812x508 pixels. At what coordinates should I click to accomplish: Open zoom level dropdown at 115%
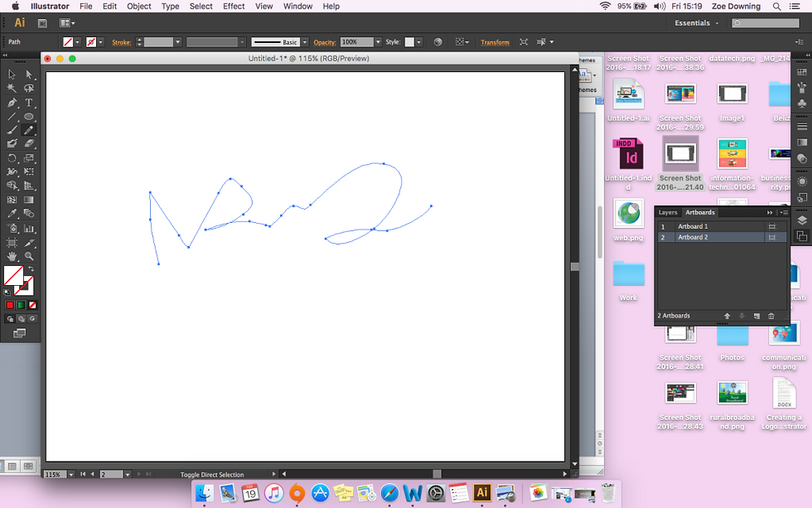pos(71,474)
